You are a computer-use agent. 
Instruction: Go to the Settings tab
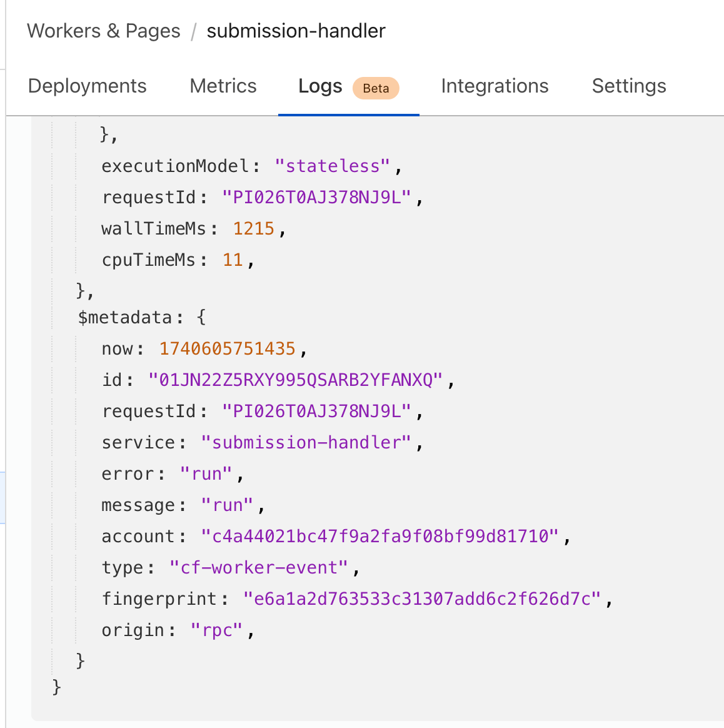(629, 86)
